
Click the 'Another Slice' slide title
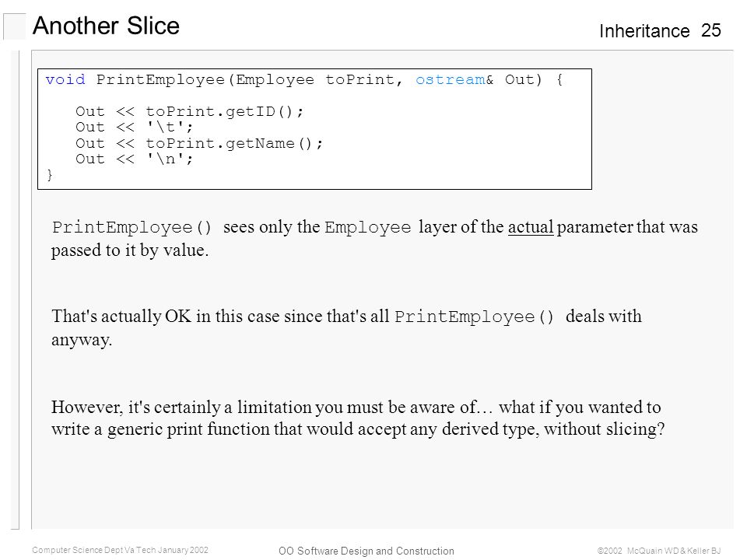click(106, 26)
